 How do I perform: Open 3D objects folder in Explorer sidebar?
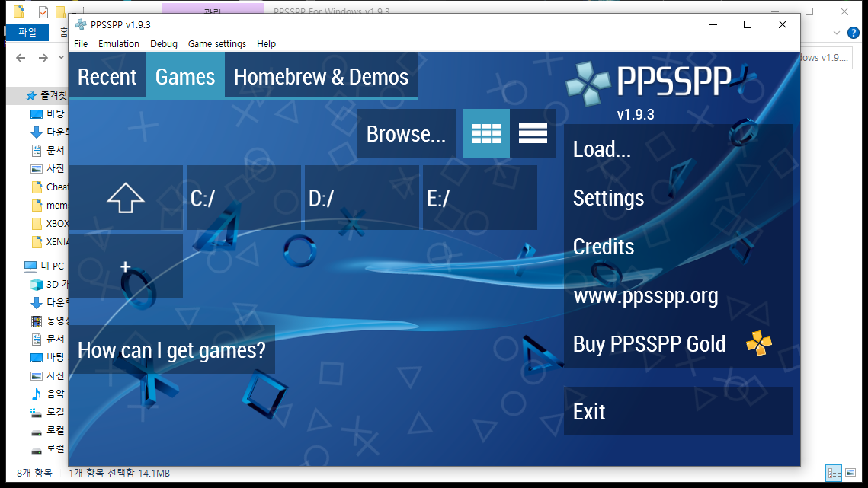pyautogui.click(x=50, y=285)
